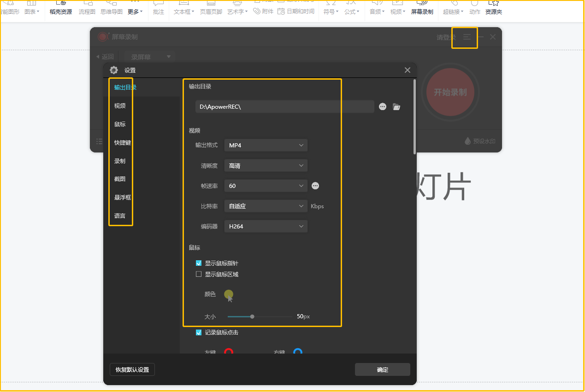The image size is (585, 392).
Task: Open the 编码器 H264 dropdown
Action: pyautogui.click(x=266, y=227)
